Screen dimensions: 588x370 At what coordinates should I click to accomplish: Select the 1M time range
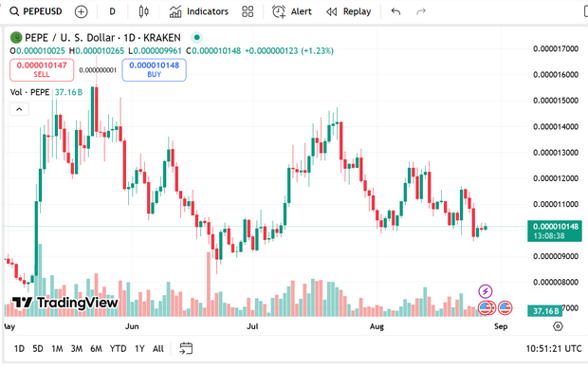pos(57,348)
